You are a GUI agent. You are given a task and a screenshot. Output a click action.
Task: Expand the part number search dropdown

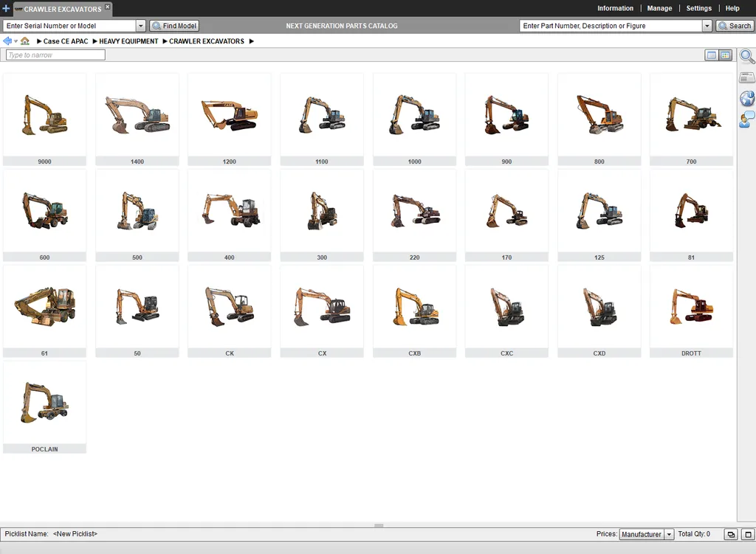(707, 26)
